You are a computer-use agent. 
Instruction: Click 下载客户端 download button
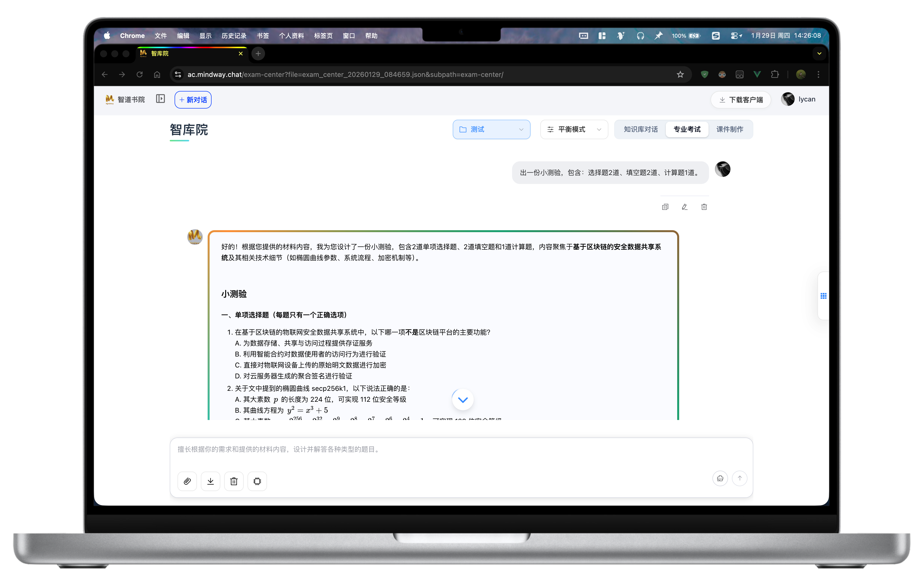[741, 100]
